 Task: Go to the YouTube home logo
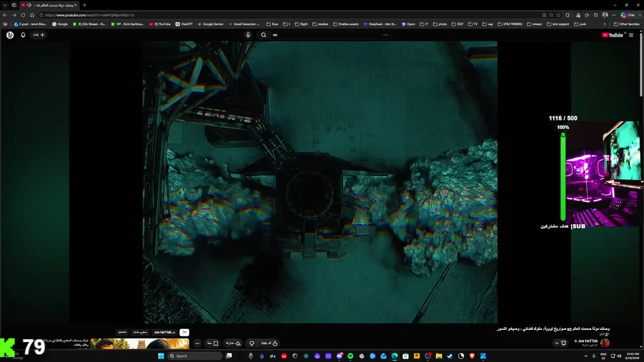(x=612, y=35)
